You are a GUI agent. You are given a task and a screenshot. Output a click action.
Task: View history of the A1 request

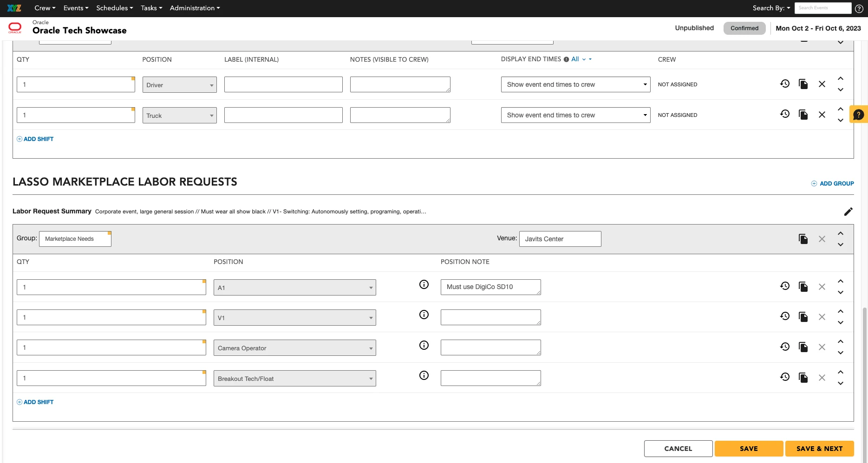(785, 286)
